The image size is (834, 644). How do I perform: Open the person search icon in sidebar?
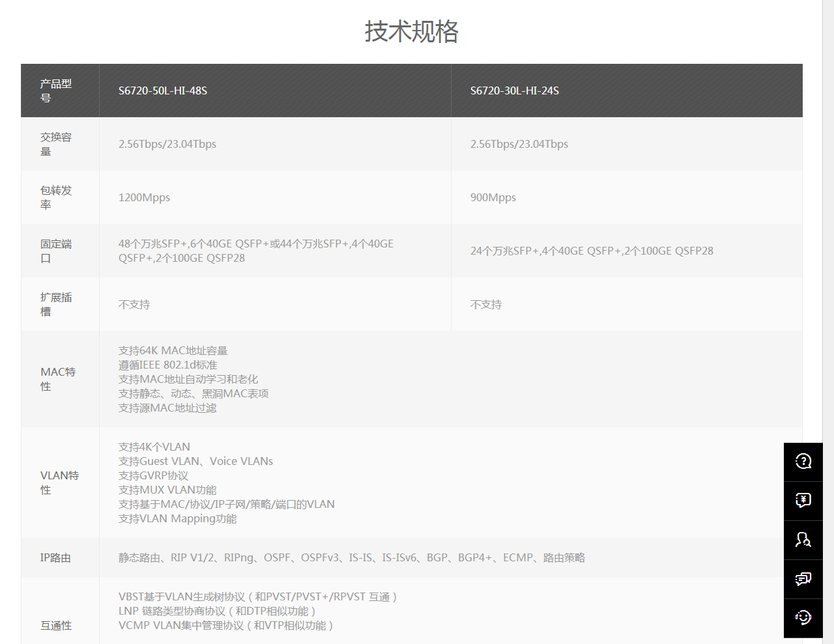tap(803, 540)
